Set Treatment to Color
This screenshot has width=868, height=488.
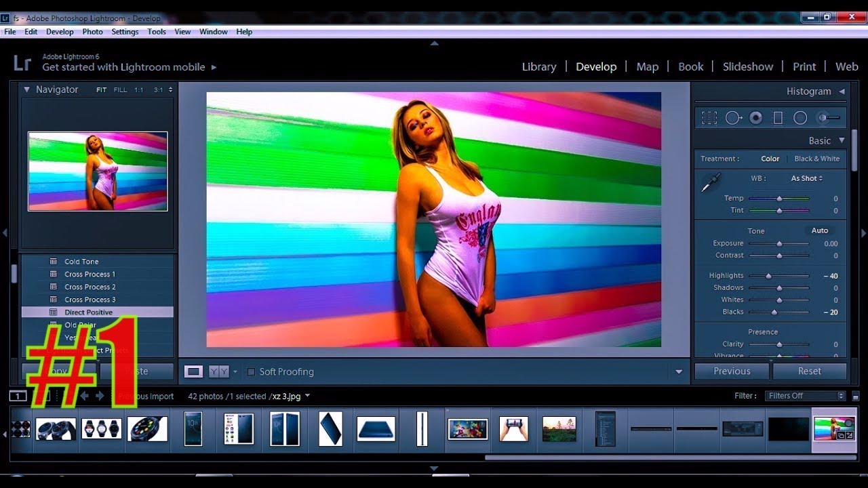pos(770,159)
